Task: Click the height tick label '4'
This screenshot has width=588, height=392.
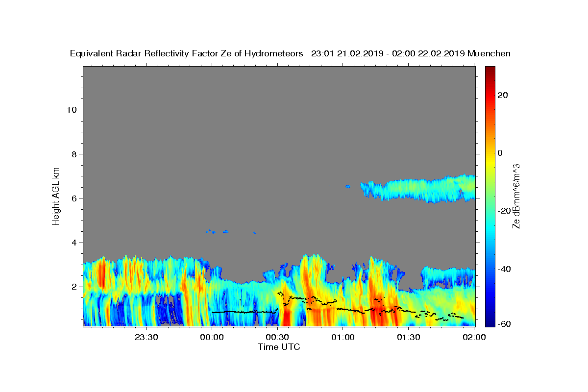Action: click(x=74, y=243)
